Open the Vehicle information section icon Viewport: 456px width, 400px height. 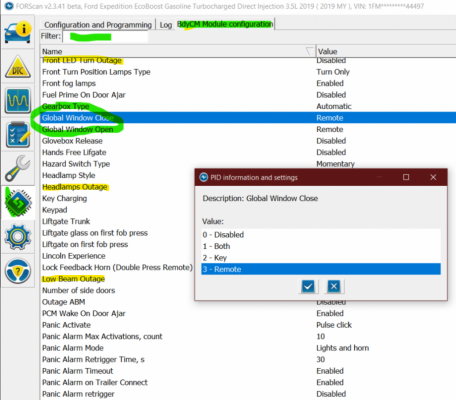tap(18, 32)
